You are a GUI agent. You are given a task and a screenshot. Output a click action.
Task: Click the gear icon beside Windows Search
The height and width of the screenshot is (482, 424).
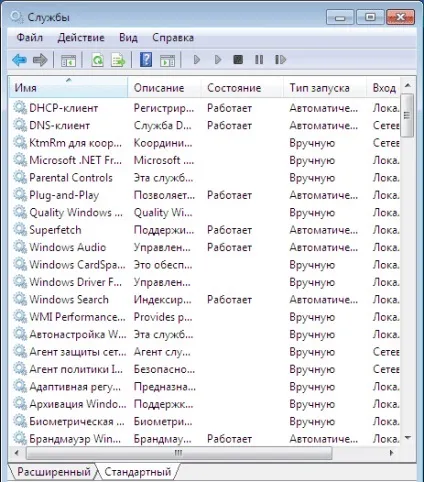pyautogui.click(x=20, y=299)
